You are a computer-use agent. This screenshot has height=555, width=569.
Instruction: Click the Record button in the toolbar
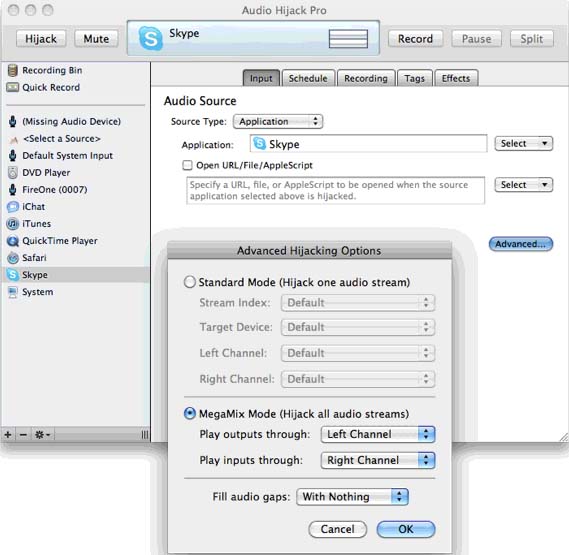(416, 39)
